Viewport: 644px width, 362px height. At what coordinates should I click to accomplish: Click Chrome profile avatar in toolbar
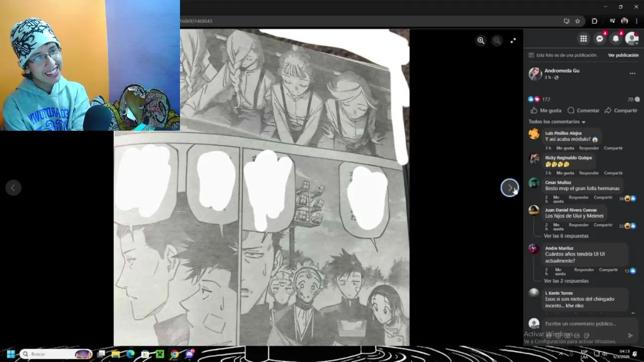[624, 21]
